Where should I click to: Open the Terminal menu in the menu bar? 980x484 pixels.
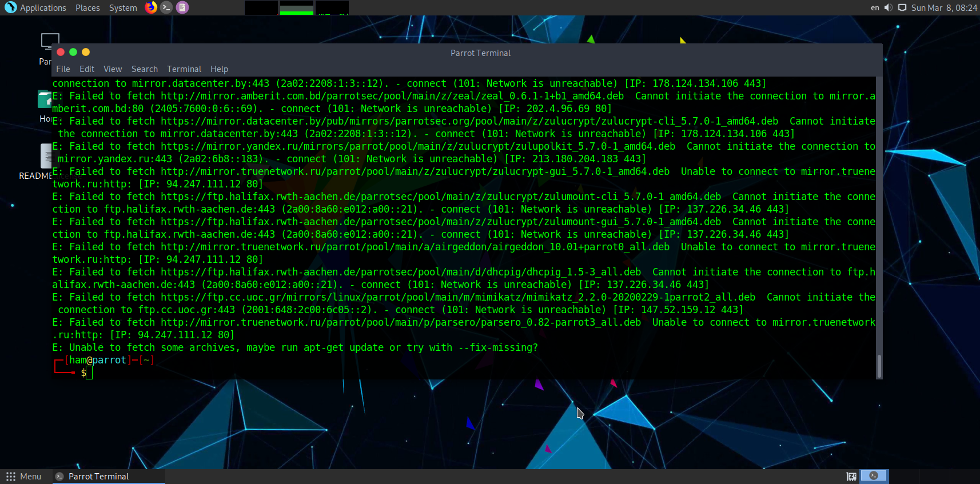click(x=184, y=69)
